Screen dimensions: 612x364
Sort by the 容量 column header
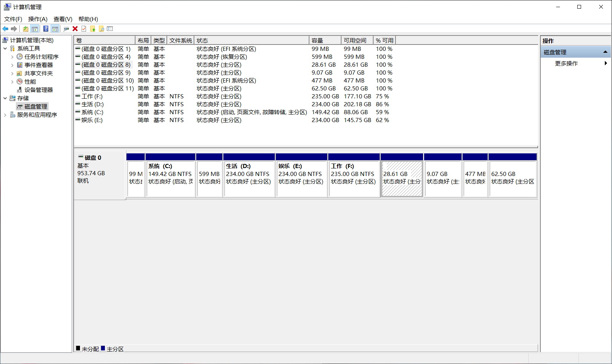tap(325, 40)
